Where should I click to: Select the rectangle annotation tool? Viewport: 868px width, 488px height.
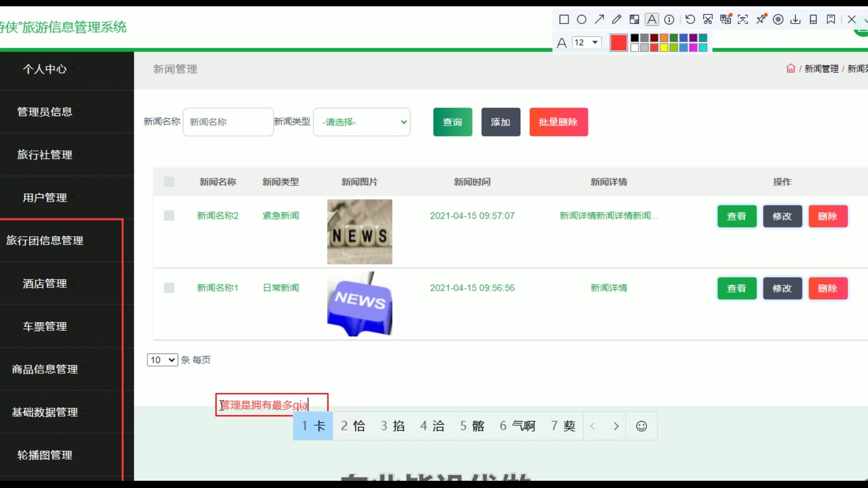[564, 19]
